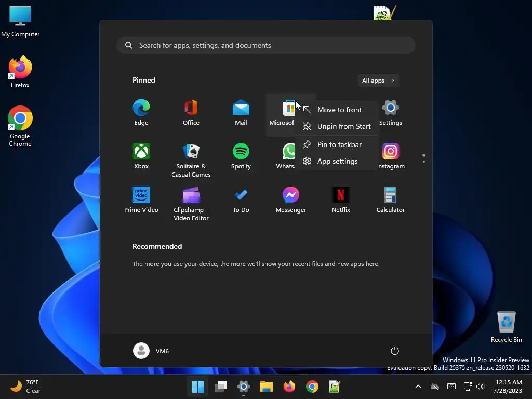Image resolution: width=532 pixels, height=399 pixels.
Task: Open the weather widget showing 76°F
Action: pyautogui.click(x=25, y=387)
